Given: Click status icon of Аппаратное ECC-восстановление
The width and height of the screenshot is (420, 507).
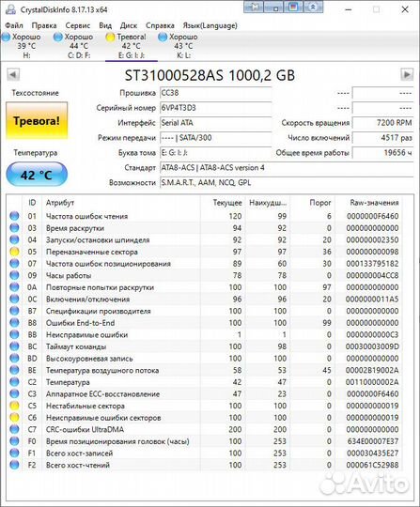Looking at the screenshot, I should point(14,393).
